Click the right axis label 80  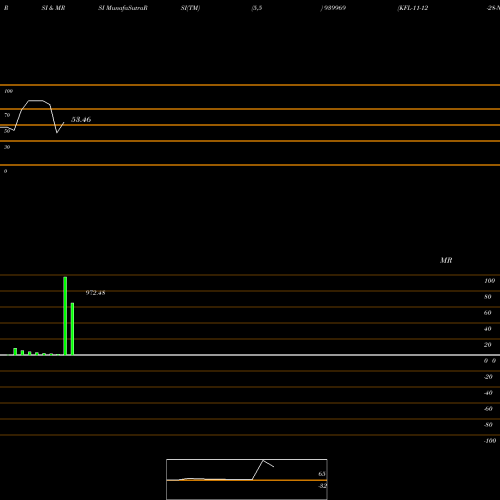(x=488, y=297)
